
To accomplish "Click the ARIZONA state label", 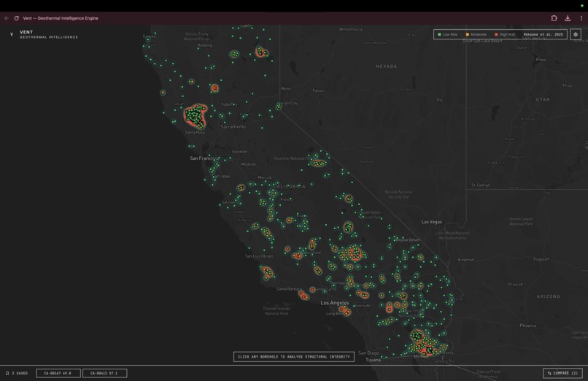I will [549, 296].
